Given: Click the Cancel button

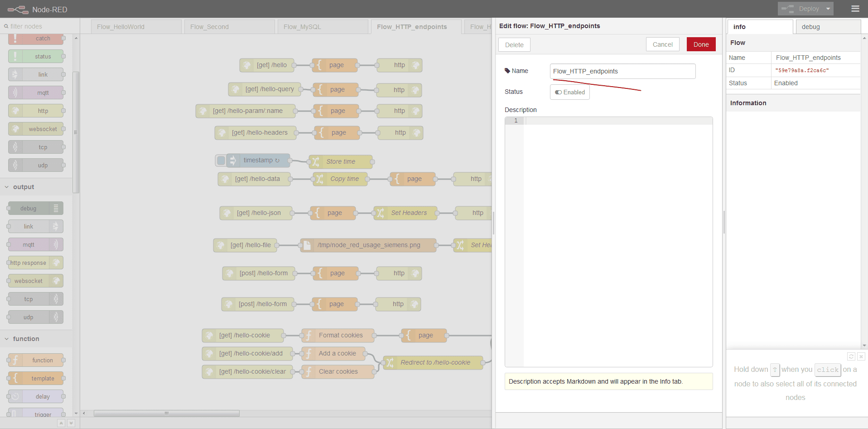Looking at the screenshot, I should (662, 44).
